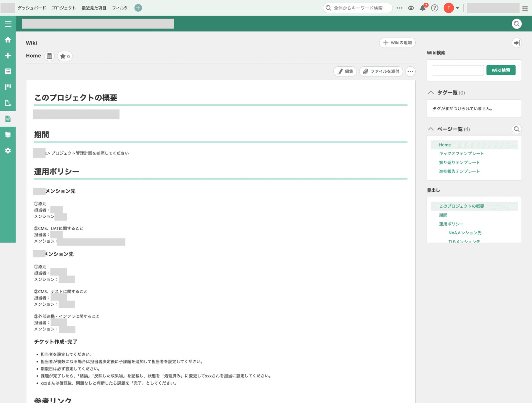Image resolution: width=532 pixels, height=403 pixels.
Task: Focus the global keyword search field
Action: click(x=358, y=8)
